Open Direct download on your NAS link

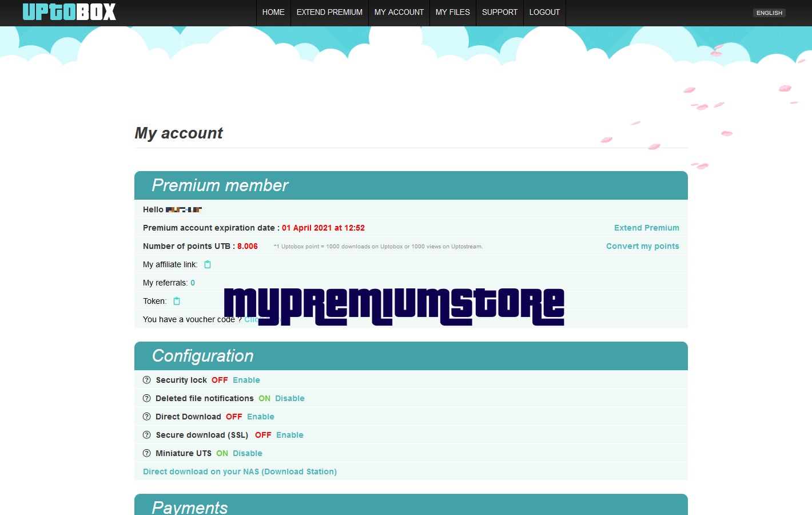click(240, 472)
